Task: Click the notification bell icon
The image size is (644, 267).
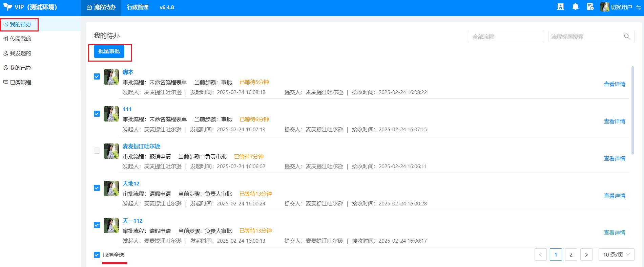Action: point(575,7)
